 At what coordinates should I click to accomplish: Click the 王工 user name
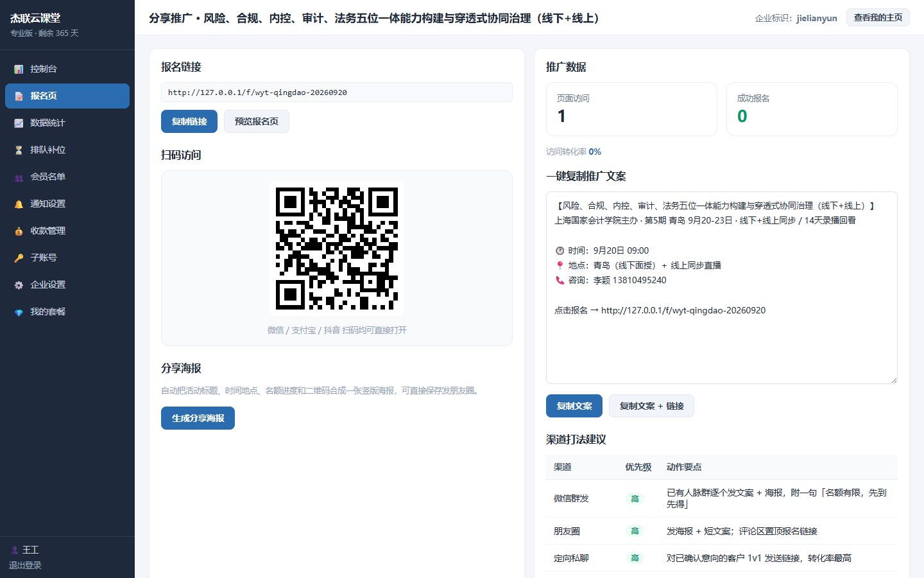point(31,550)
